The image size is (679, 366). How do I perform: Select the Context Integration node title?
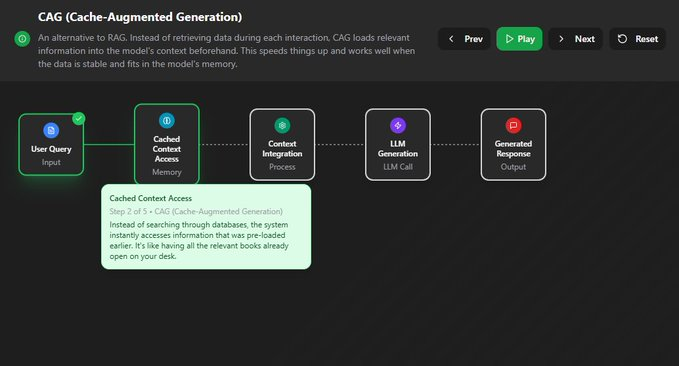point(282,149)
